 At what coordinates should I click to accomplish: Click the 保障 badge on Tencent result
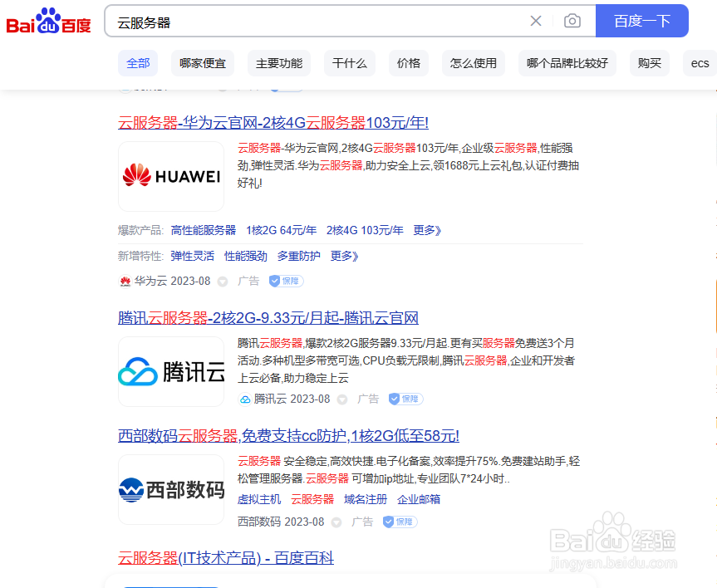pyautogui.click(x=405, y=399)
